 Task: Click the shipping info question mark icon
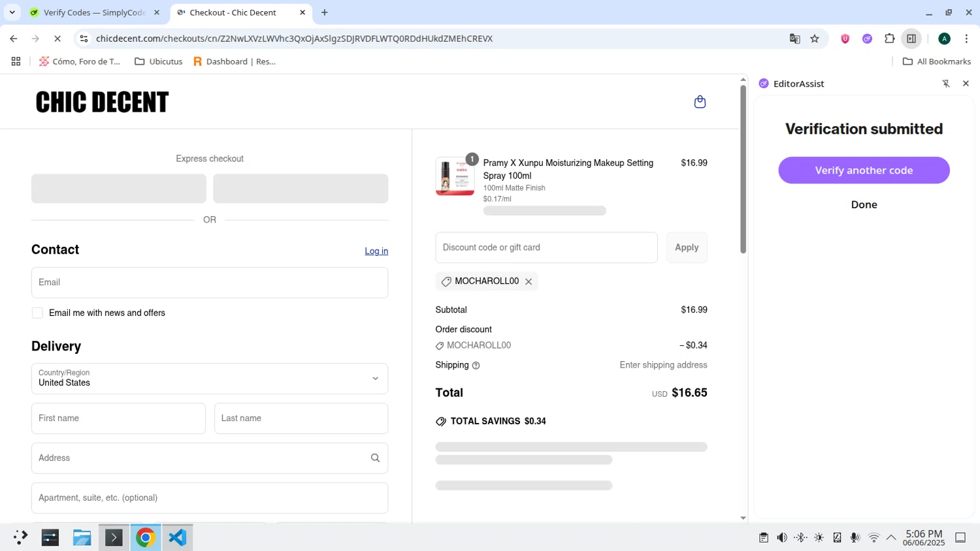[x=476, y=366]
